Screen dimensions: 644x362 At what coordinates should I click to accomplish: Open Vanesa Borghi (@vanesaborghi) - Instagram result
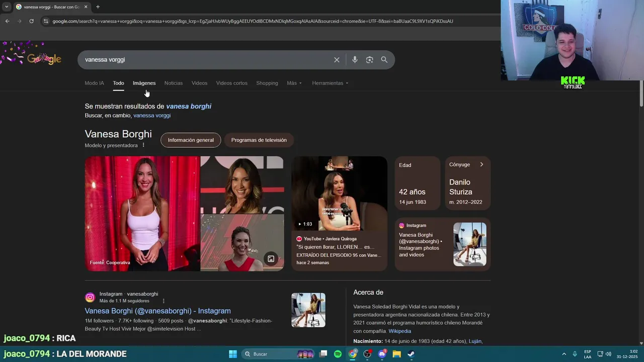pos(157,311)
